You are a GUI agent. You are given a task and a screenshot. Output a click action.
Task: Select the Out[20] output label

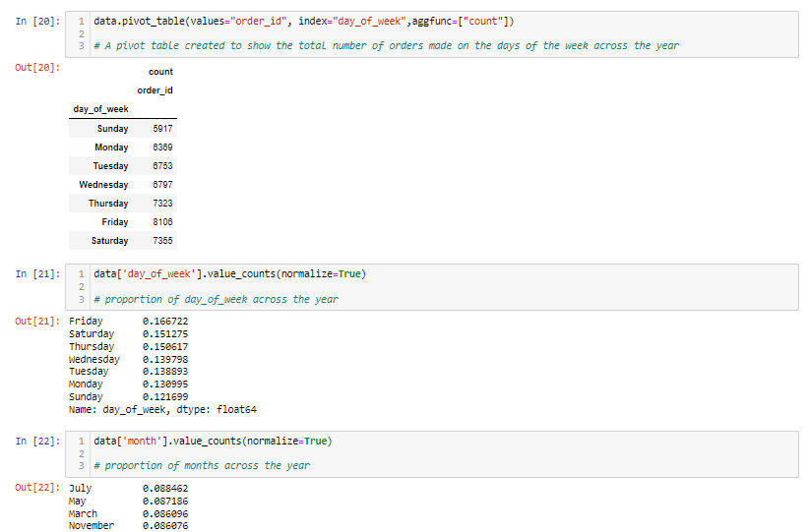(x=37, y=68)
